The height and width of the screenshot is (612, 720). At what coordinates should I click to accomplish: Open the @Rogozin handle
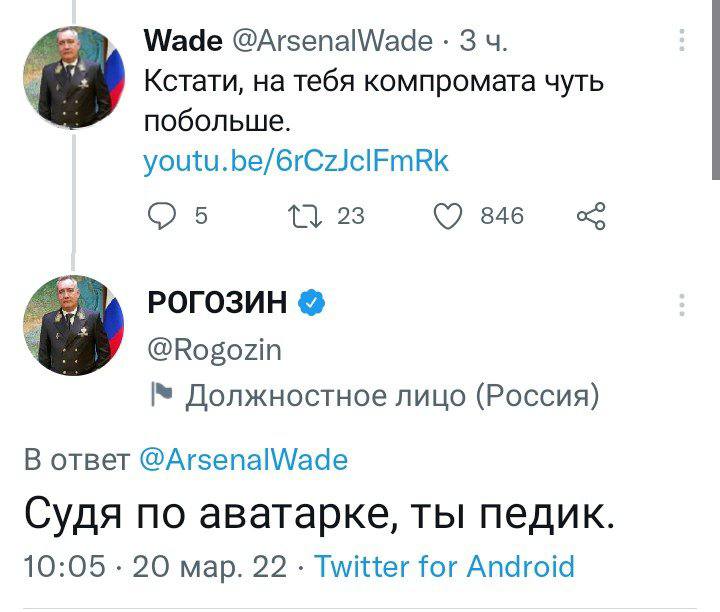pos(214,350)
